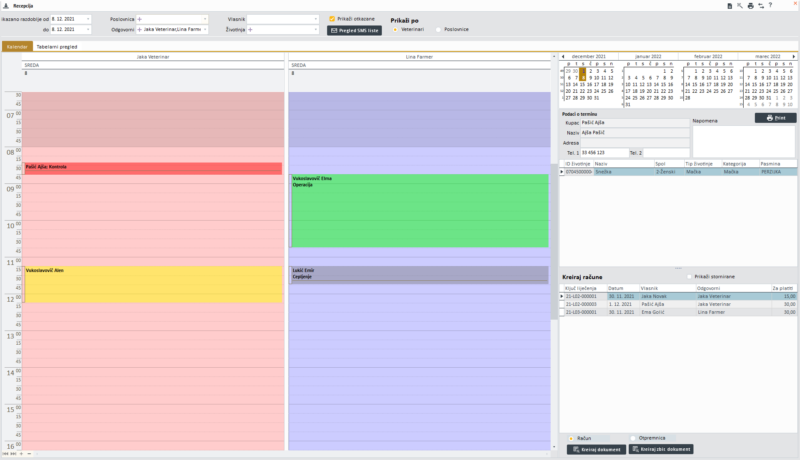Click the Ključ liječenja column header
The height and width of the screenshot is (460, 800).
click(585, 289)
